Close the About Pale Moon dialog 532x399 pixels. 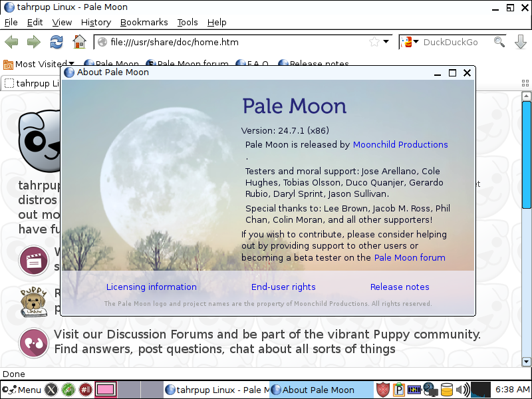pyautogui.click(x=467, y=73)
